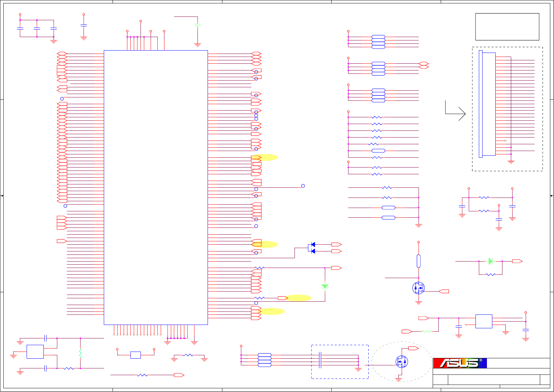Select the vertical green diode symbol
The image size is (554, 392).
click(x=325, y=286)
